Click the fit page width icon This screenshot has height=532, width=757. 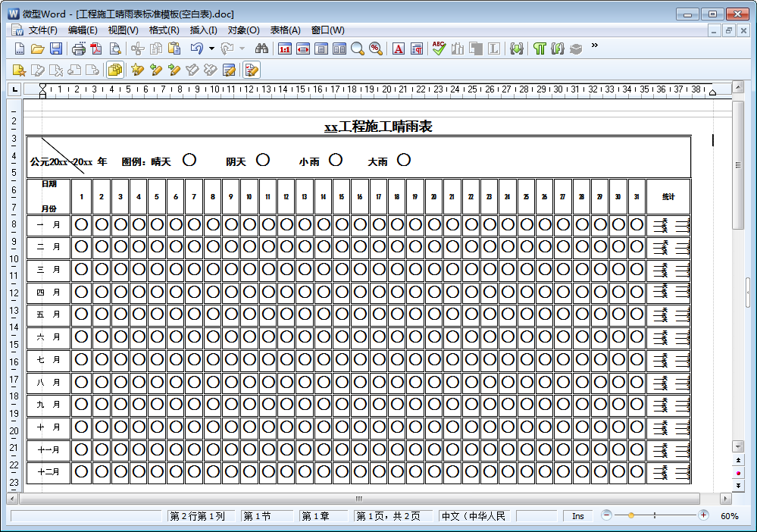click(x=303, y=49)
